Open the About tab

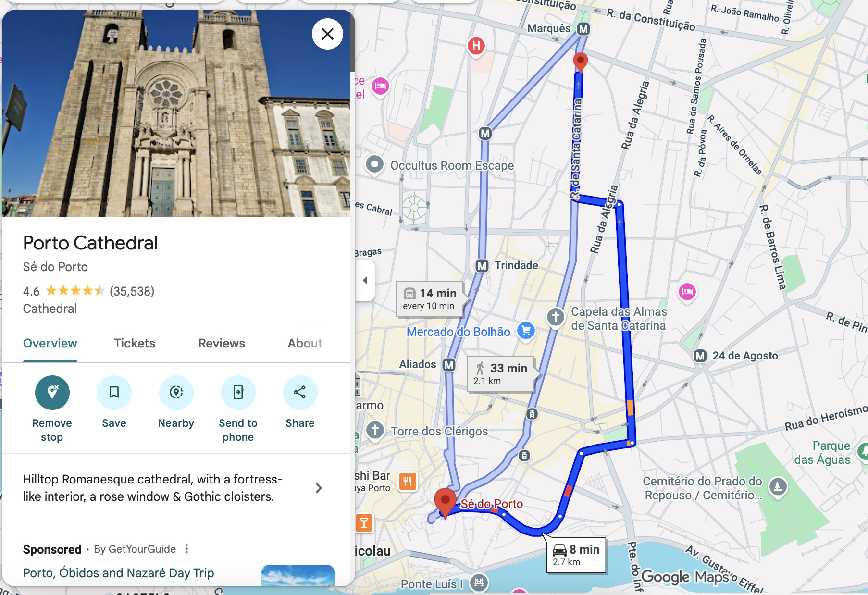pos(305,343)
